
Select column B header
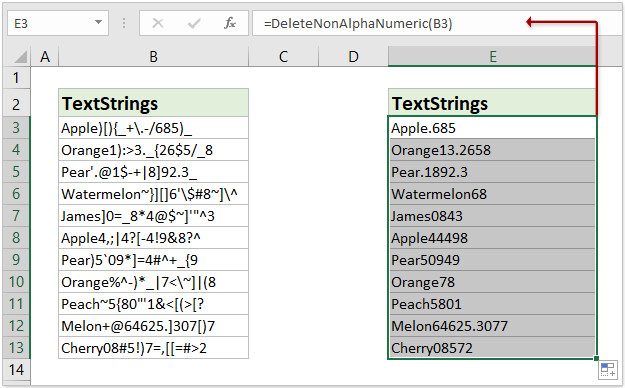[x=153, y=57]
